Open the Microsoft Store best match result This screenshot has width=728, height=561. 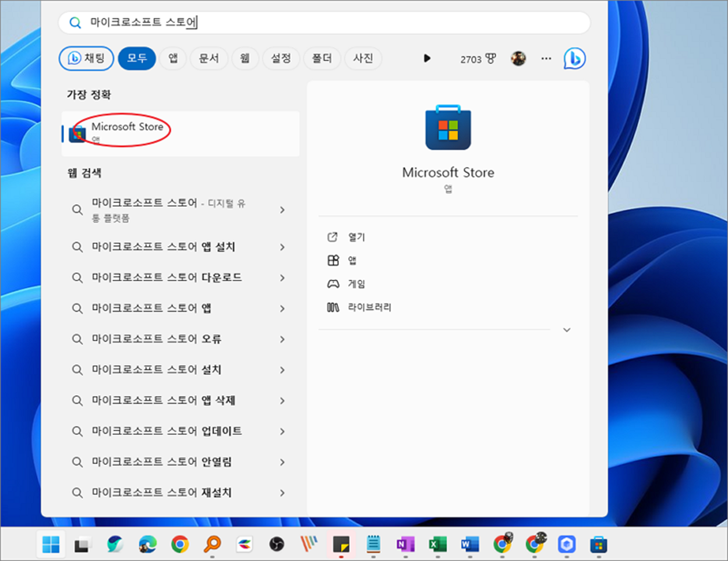tap(181, 133)
